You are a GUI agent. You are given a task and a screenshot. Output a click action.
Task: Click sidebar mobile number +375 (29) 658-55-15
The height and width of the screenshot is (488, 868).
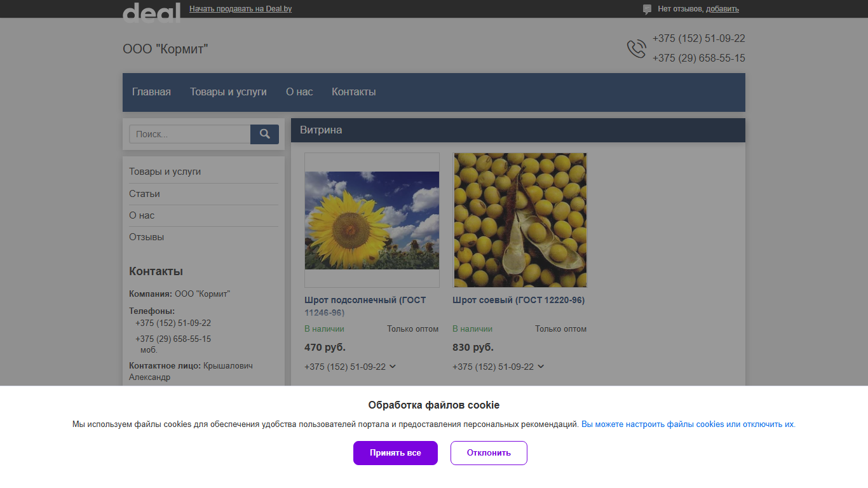[173, 339]
